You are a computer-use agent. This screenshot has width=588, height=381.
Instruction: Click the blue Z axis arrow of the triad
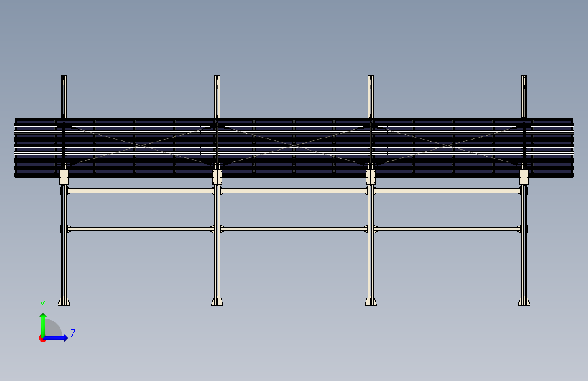tap(56, 338)
